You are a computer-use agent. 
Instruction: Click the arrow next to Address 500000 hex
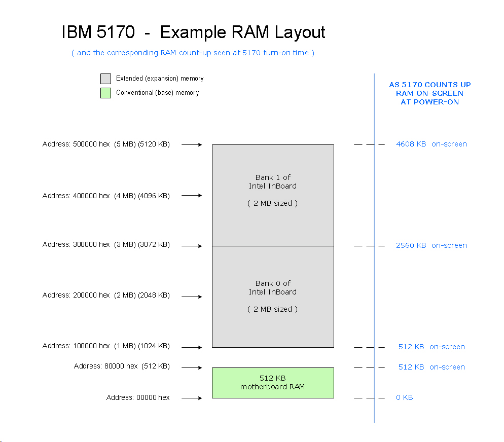192,145
